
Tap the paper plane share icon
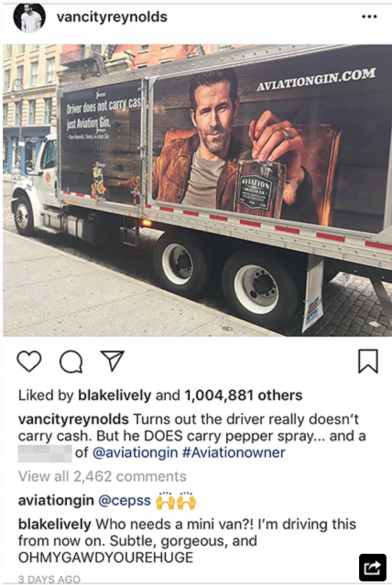[x=113, y=360]
